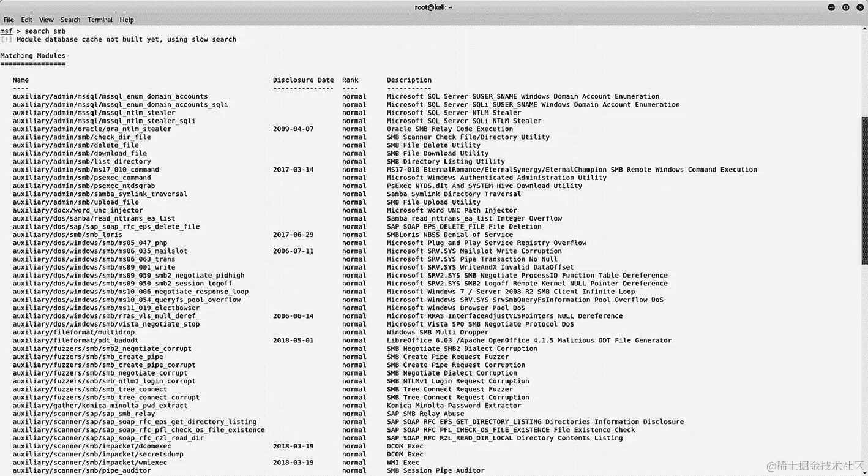The height and width of the screenshot is (476, 868).
Task: Select auxiliary/admin/smb/list_directory module name
Action: (x=82, y=162)
